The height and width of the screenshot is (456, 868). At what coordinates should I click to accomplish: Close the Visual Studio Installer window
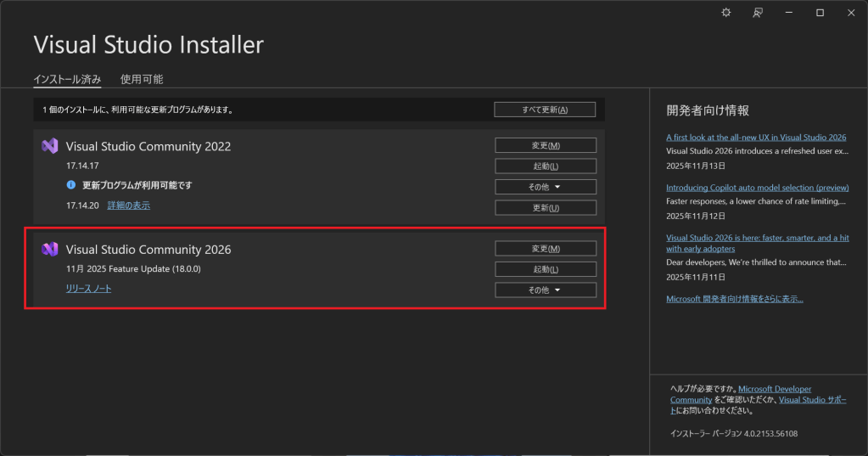coord(850,13)
